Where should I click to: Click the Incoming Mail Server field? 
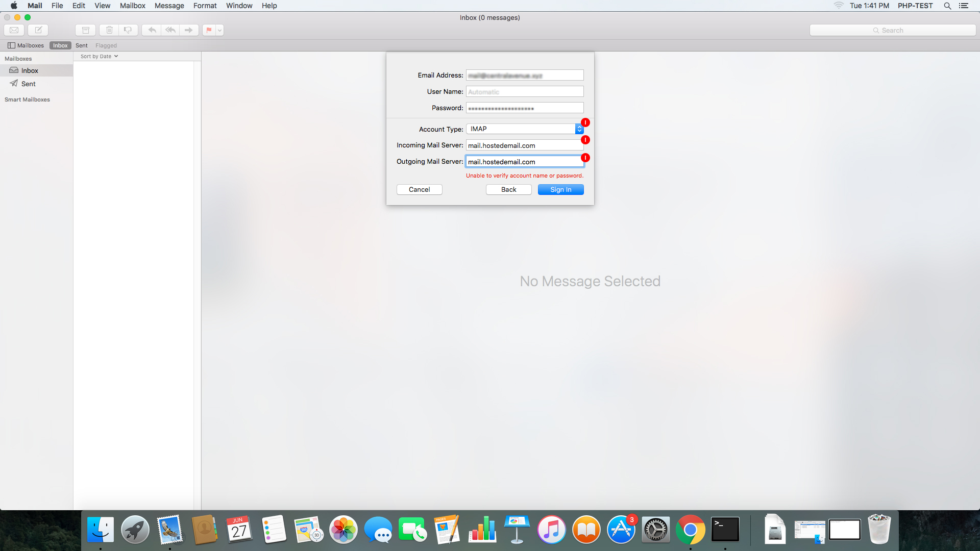(x=524, y=145)
